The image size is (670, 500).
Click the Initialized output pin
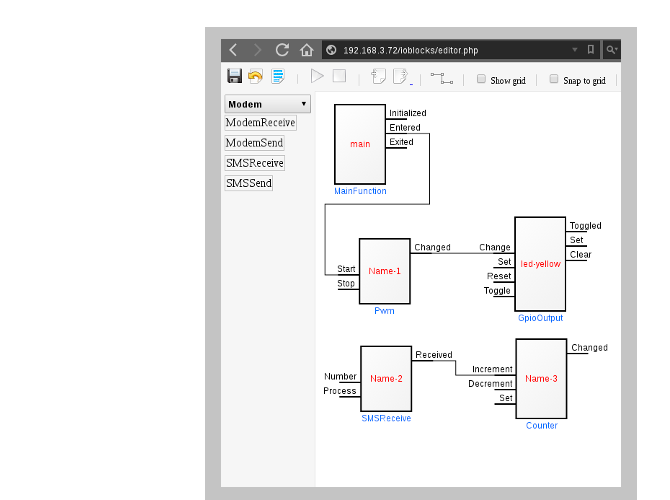(408, 113)
